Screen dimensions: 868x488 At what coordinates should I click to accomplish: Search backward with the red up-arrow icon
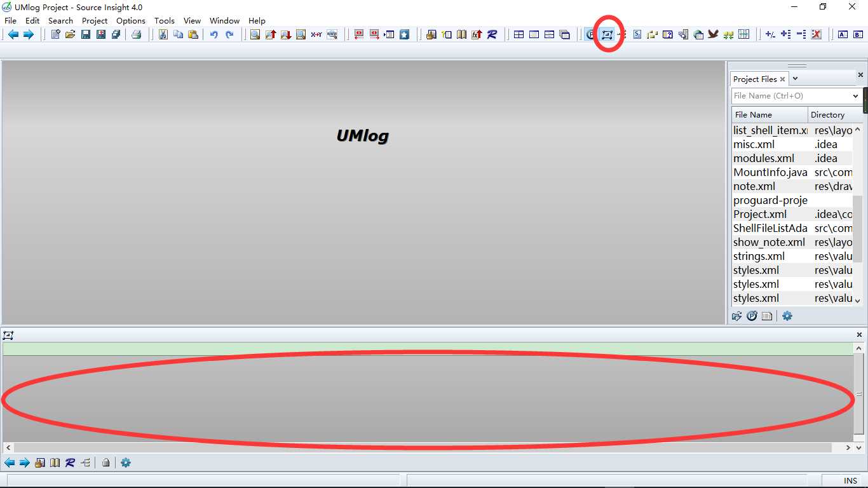(x=270, y=34)
